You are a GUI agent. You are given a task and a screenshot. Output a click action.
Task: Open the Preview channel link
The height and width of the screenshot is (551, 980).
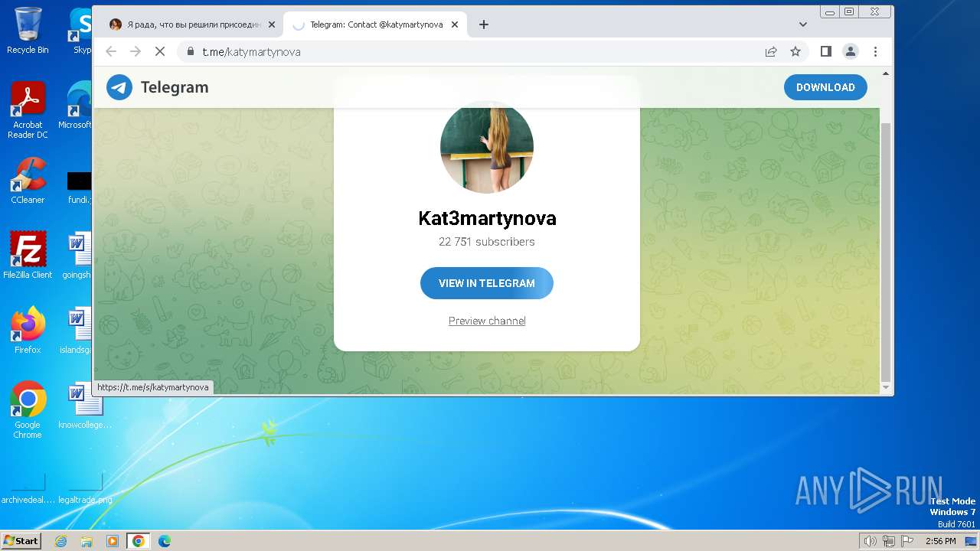(487, 321)
